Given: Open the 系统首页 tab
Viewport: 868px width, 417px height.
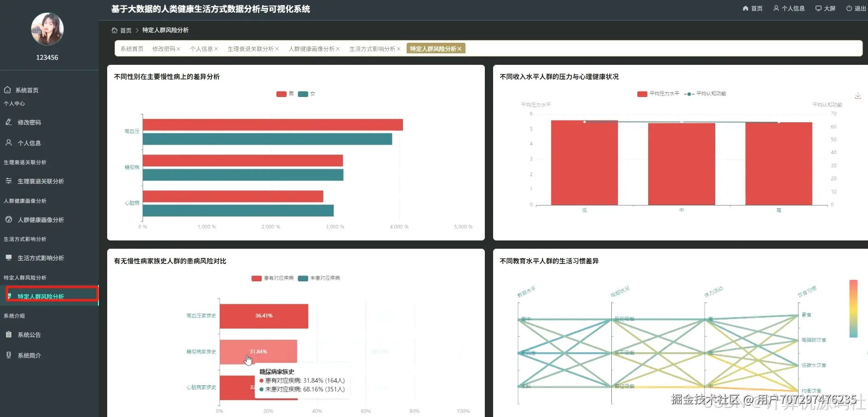Looking at the screenshot, I should [x=132, y=49].
